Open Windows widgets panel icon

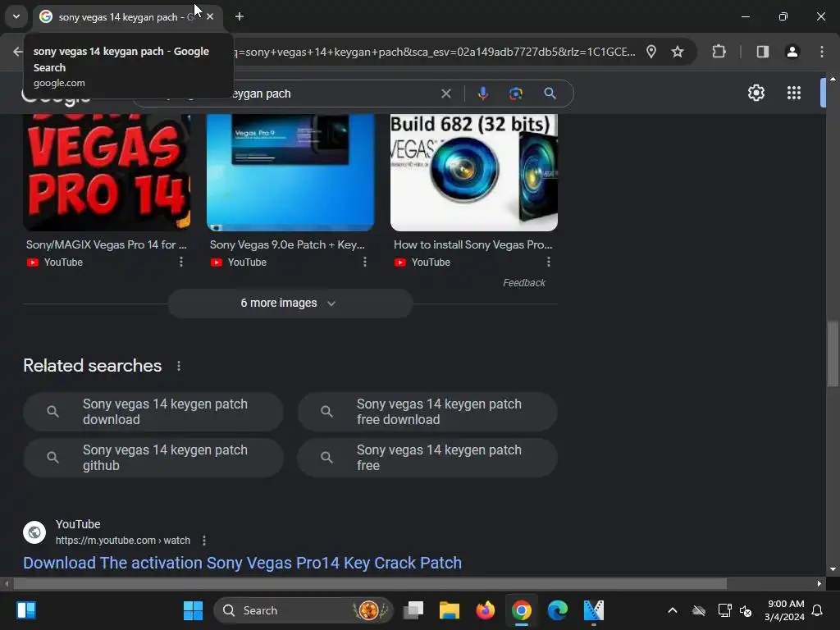click(26, 610)
